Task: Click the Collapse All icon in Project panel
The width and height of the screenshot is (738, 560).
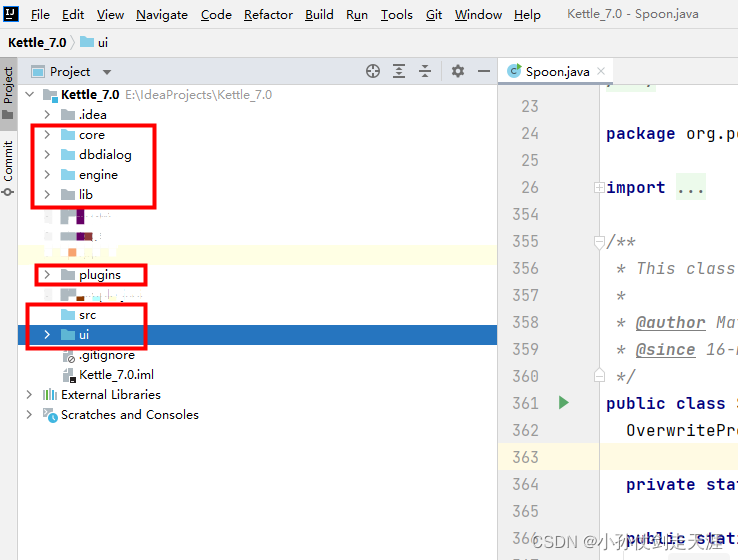Action: tap(425, 72)
